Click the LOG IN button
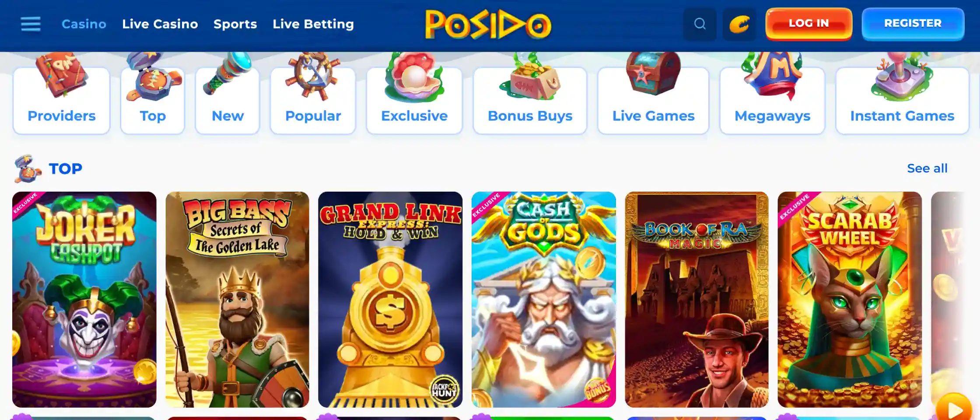This screenshot has width=980, height=420. 808,24
